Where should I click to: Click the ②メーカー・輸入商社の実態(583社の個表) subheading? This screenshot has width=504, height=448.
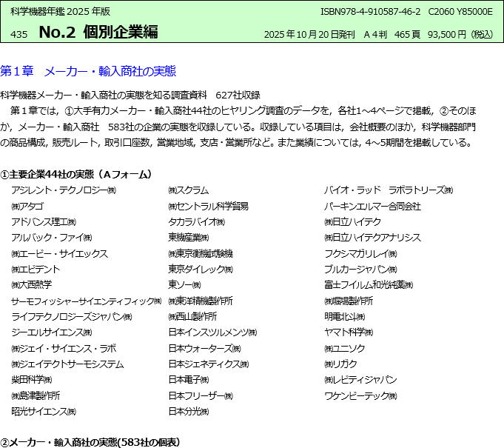[90, 442]
